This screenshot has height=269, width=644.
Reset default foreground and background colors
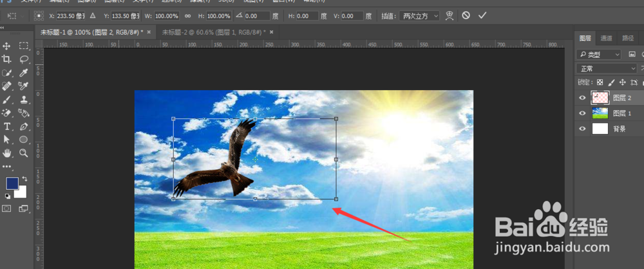tap(8, 196)
